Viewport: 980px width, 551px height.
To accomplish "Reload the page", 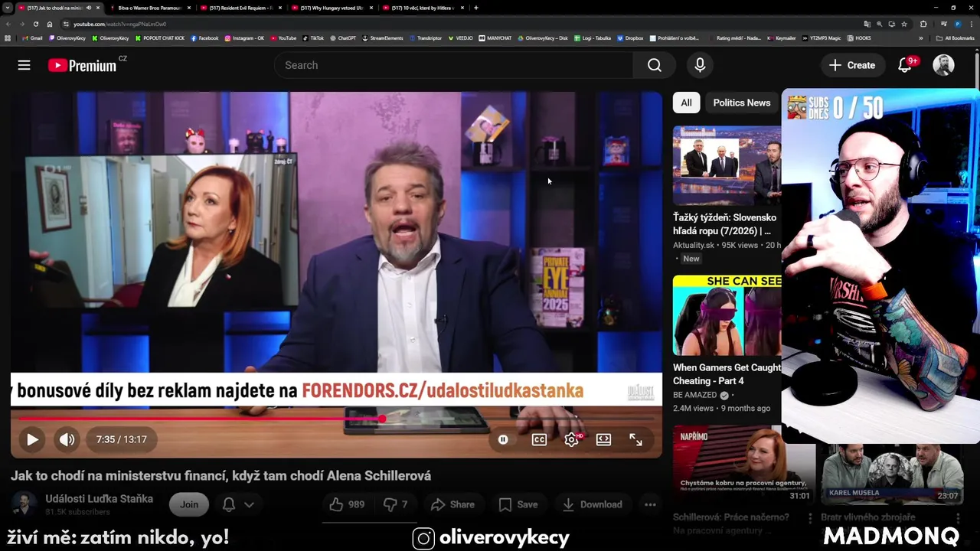I will click(x=35, y=24).
